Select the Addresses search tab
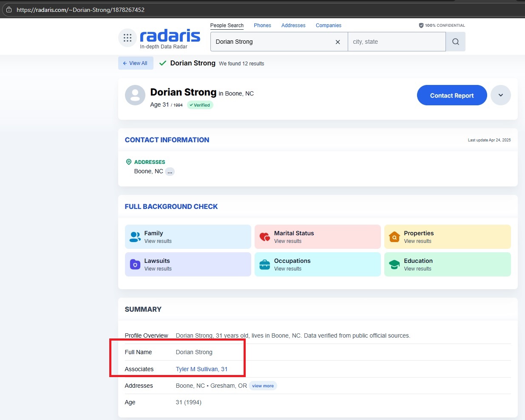This screenshot has height=420, width=525. coord(293,25)
